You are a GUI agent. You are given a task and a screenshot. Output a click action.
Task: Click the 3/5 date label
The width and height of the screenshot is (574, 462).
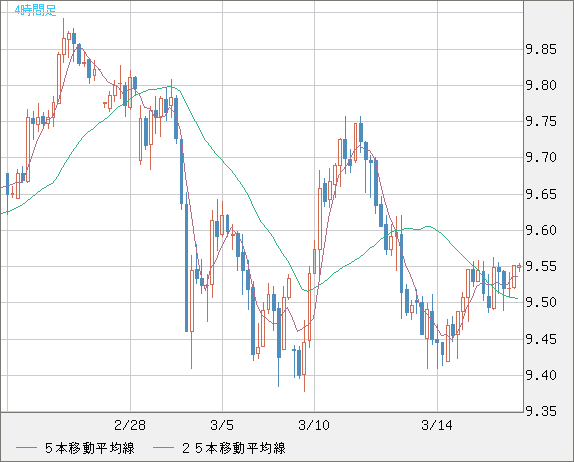click(x=222, y=425)
